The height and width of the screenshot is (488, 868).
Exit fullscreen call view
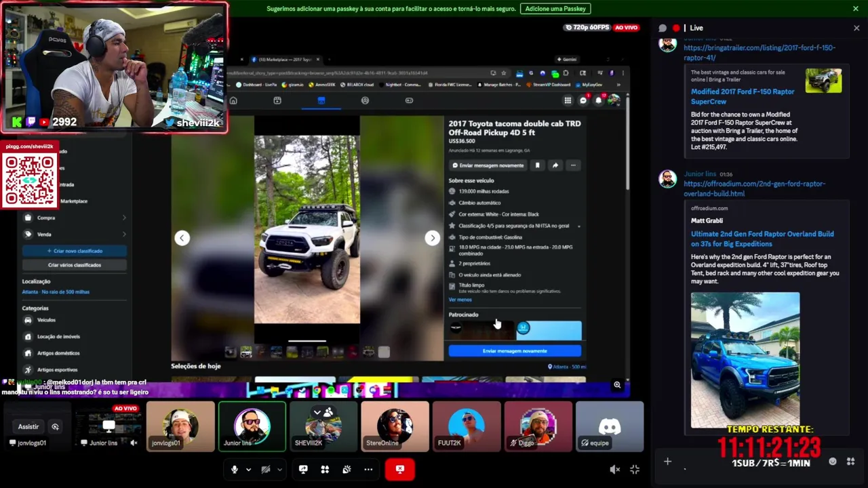(635, 469)
